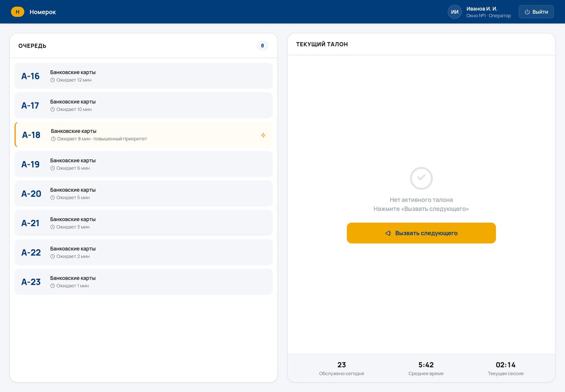Pick the last queue ticket A-23
565x392 pixels.
point(144,282)
